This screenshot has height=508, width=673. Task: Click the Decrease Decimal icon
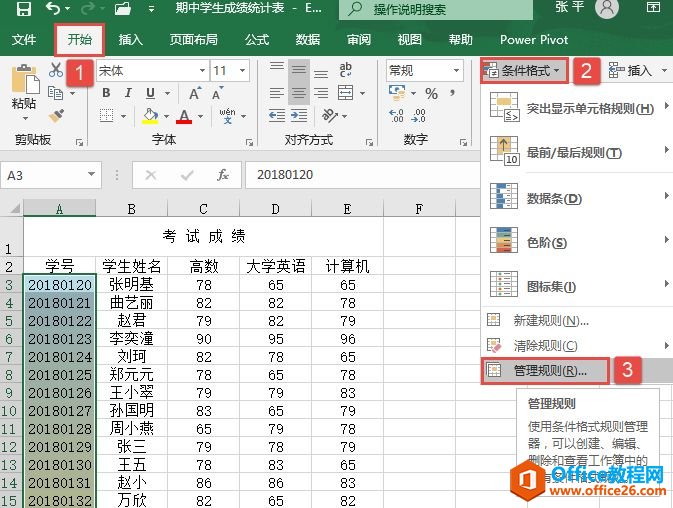click(418, 115)
